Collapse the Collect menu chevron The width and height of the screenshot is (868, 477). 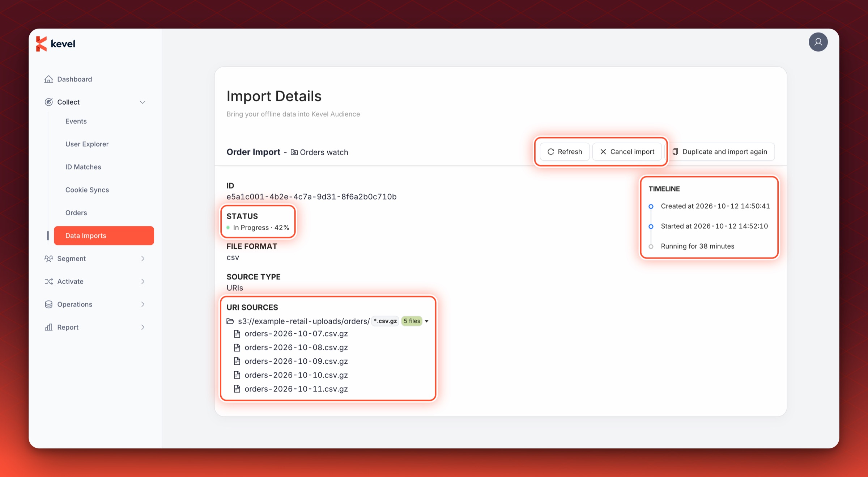pos(142,102)
